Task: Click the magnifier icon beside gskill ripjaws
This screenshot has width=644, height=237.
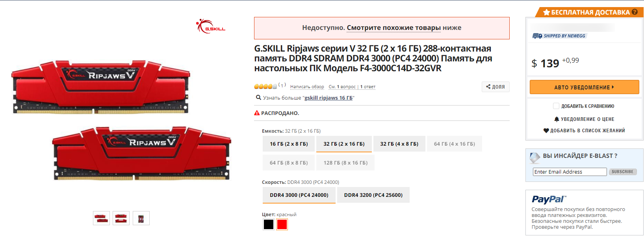Action: [258, 98]
